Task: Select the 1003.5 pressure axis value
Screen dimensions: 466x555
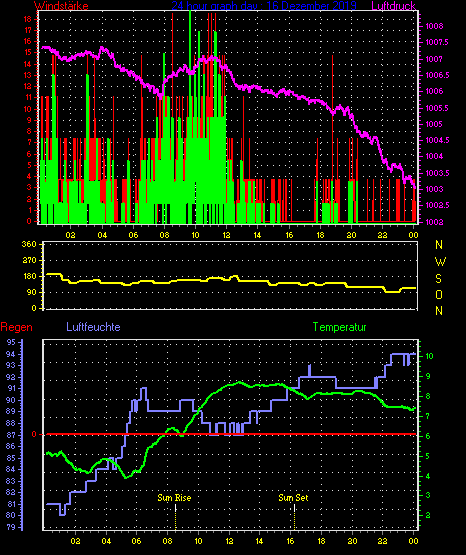Action: click(x=437, y=173)
